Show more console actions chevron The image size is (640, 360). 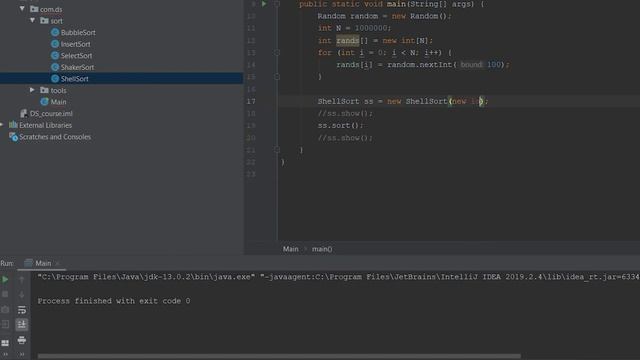[22, 354]
